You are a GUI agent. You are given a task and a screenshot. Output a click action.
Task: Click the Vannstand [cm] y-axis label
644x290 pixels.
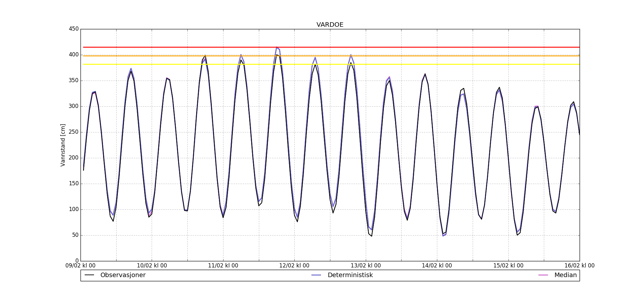point(63,145)
